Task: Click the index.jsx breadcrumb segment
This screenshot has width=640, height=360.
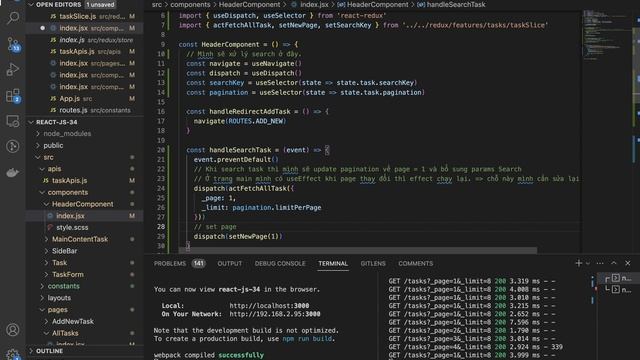Action: point(314,4)
